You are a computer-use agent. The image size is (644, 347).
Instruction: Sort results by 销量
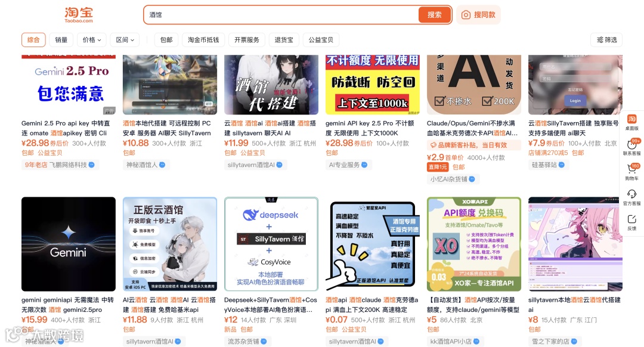[x=61, y=40]
